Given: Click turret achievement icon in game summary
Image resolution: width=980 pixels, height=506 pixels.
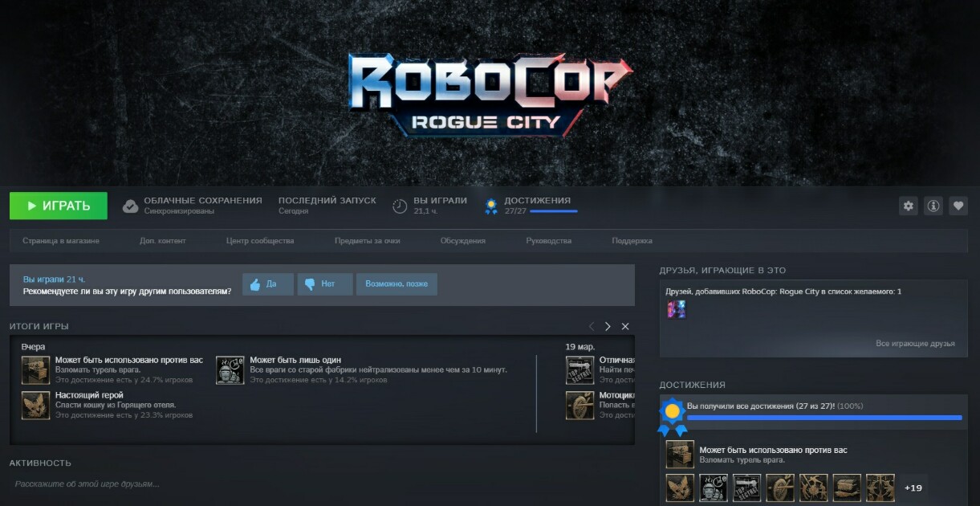Looking at the screenshot, I should tap(35, 370).
